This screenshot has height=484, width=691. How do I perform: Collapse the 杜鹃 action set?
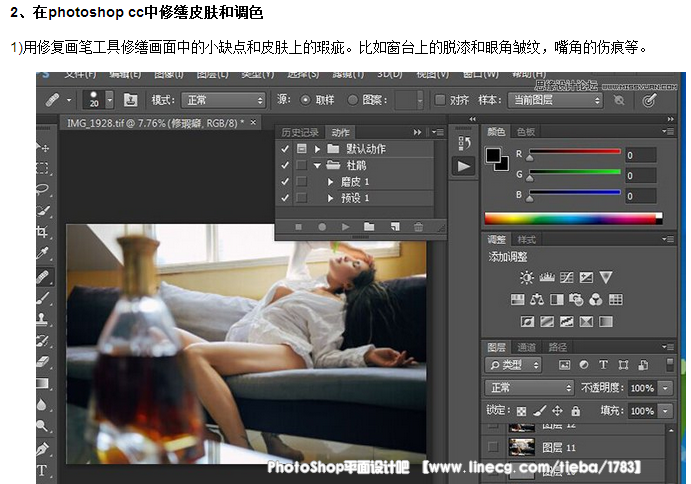coord(317,166)
